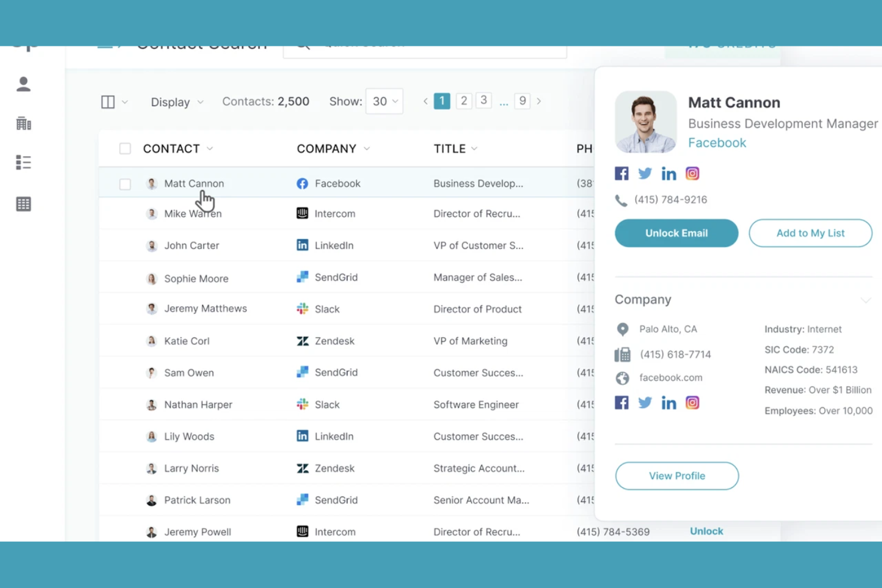Click the ellipsis in pagination

click(x=504, y=102)
